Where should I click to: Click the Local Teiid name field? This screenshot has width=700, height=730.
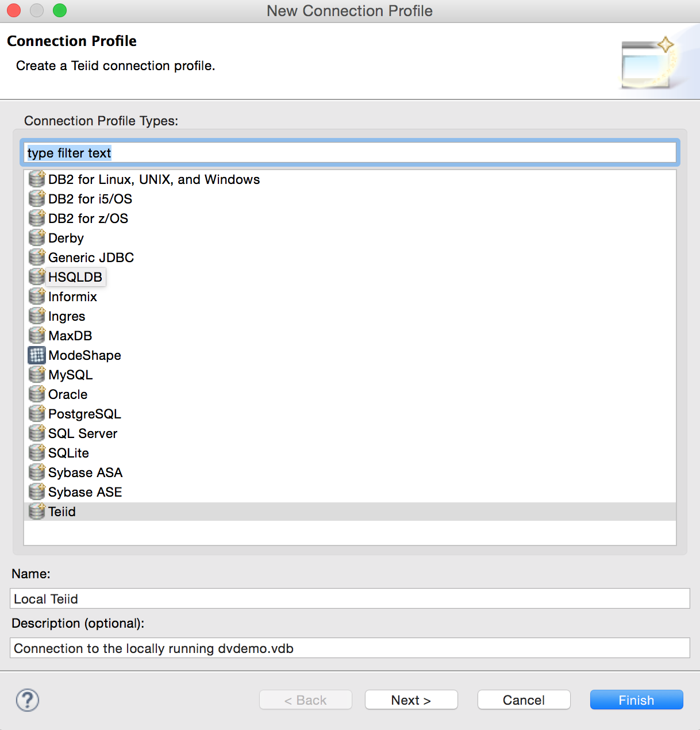(349, 598)
